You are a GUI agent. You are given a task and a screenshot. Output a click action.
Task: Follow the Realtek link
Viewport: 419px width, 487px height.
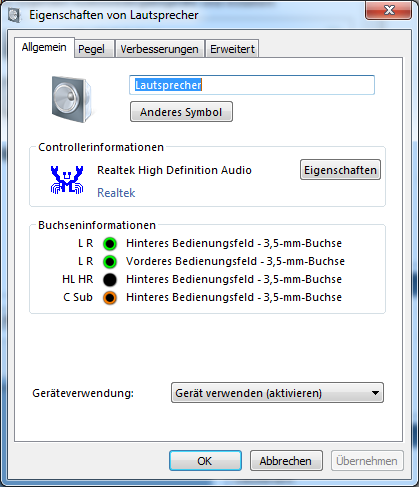[116, 193]
